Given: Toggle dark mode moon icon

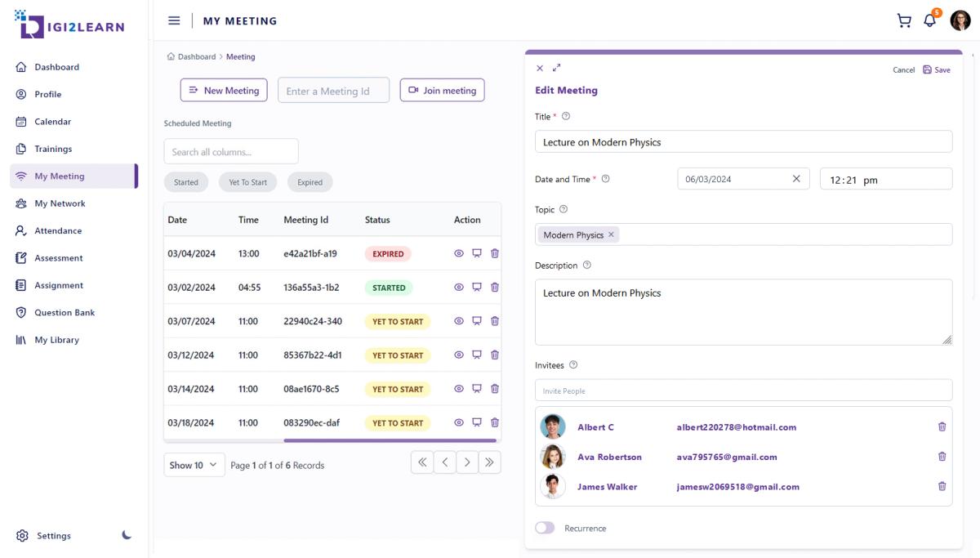Looking at the screenshot, I should [x=127, y=535].
